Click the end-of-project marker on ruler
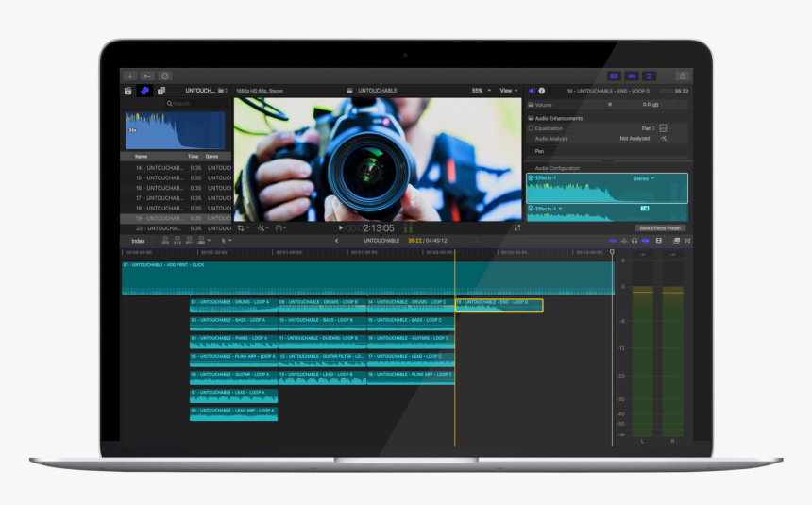Screen dimensions: 812x505 click(612, 252)
